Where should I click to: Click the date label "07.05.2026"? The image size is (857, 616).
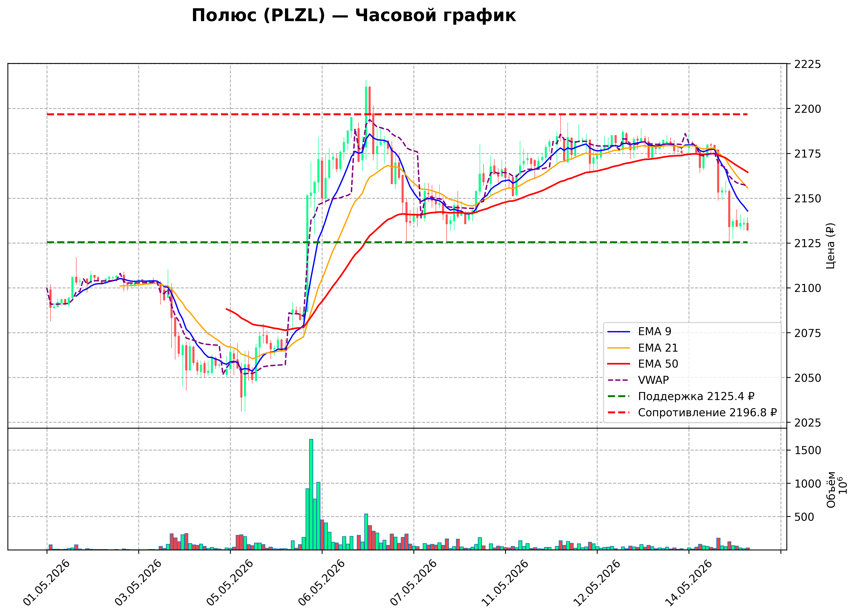pyautogui.click(x=413, y=584)
